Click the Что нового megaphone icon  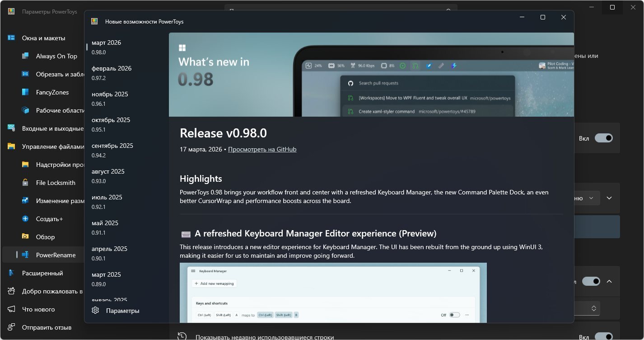12,309
